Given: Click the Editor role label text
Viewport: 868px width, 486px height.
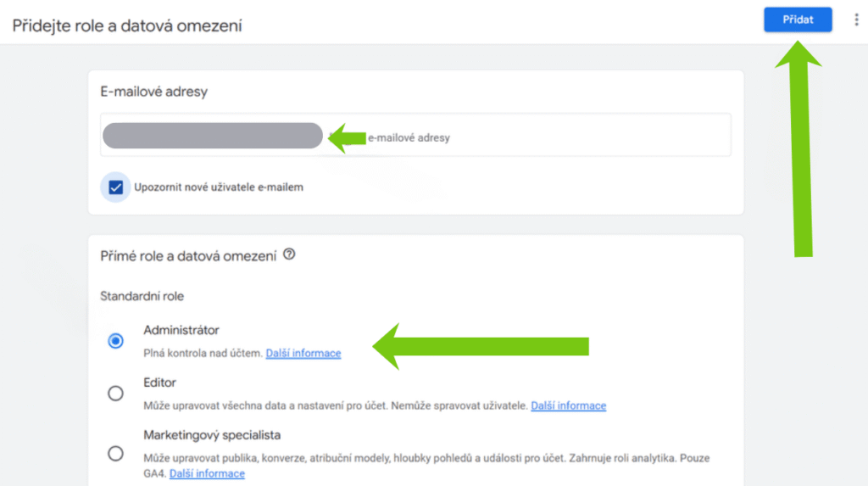Looking at the screenshot, I should pos(160,383).
